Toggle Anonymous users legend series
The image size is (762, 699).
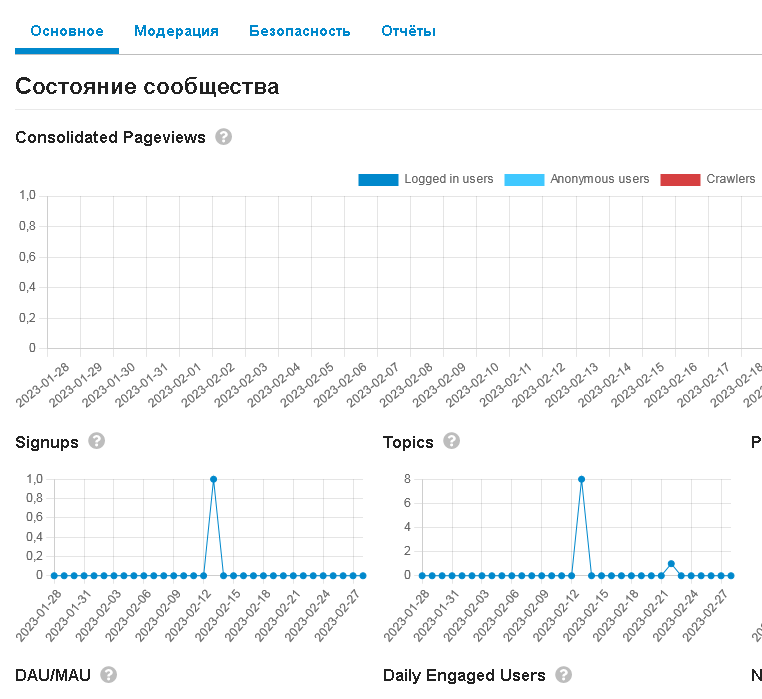pyautogui.click(x=577, y=179)
